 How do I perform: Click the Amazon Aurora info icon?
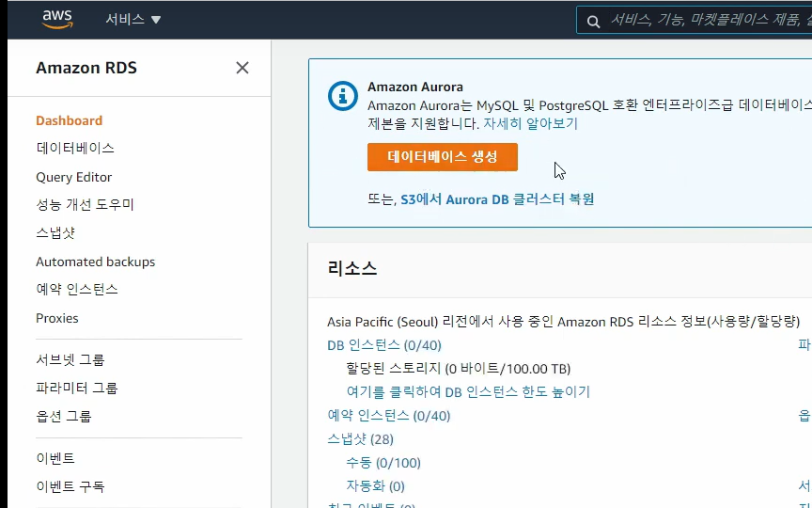[342, 96]
